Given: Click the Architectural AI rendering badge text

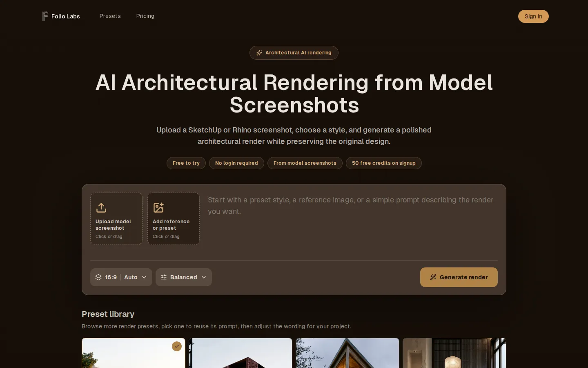Looking at the screenshot, I should click(298, 53).
